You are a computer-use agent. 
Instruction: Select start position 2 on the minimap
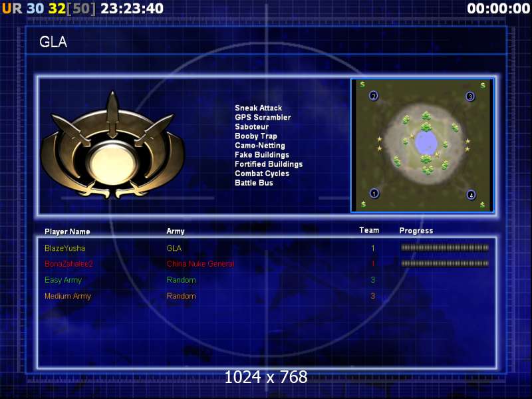pos(374,96)
